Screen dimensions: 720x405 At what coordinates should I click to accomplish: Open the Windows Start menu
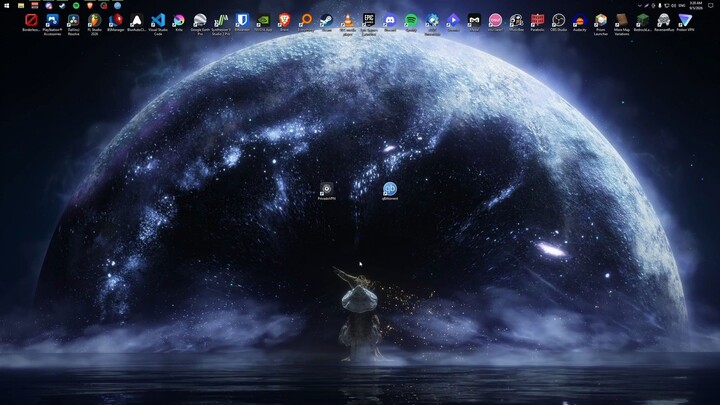point(7,6)
